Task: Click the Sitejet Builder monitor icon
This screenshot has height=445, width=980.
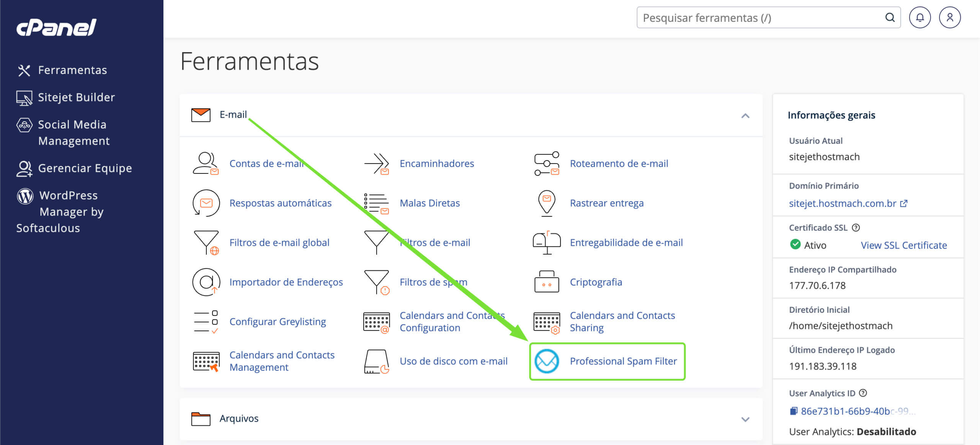Action: [x=24, y=98]
